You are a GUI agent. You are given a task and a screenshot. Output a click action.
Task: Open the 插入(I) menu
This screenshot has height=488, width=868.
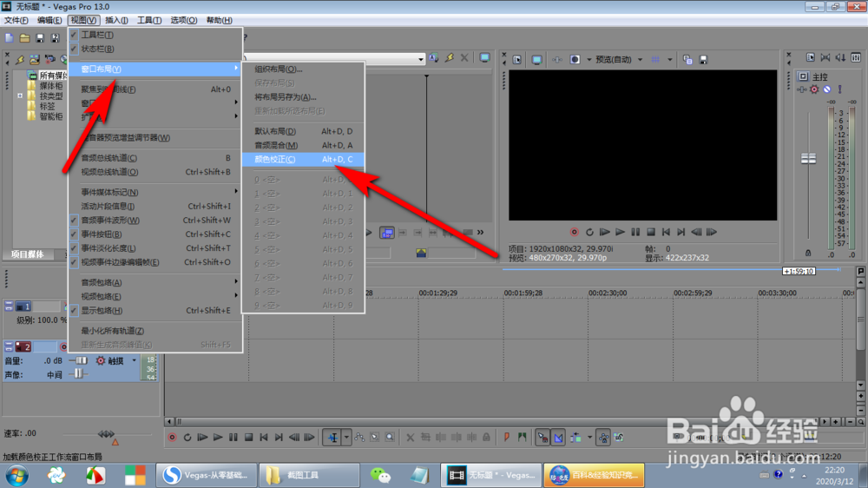116,20
